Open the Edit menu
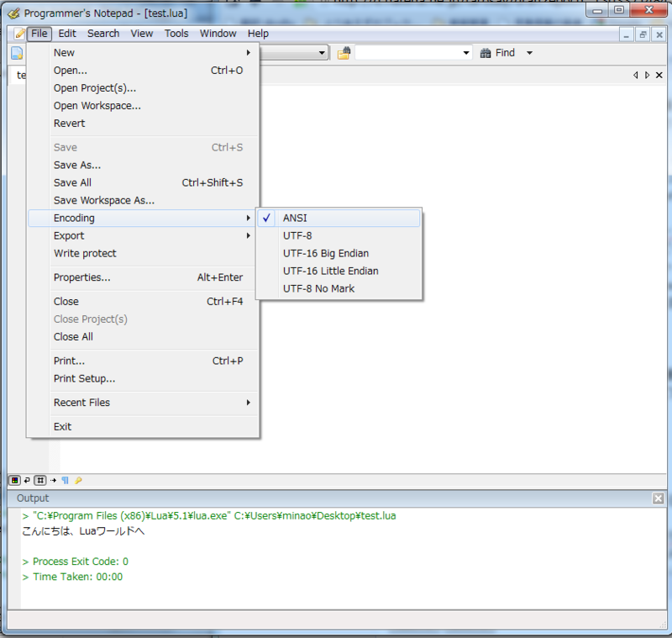672x638 pixels. click(67, 34)
